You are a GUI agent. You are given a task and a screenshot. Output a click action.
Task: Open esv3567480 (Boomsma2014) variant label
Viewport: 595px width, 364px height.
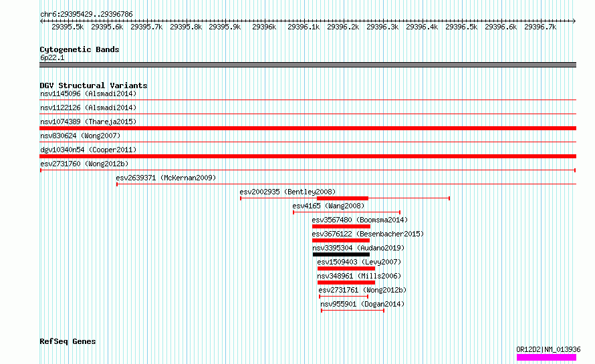[x=360, y=220]
